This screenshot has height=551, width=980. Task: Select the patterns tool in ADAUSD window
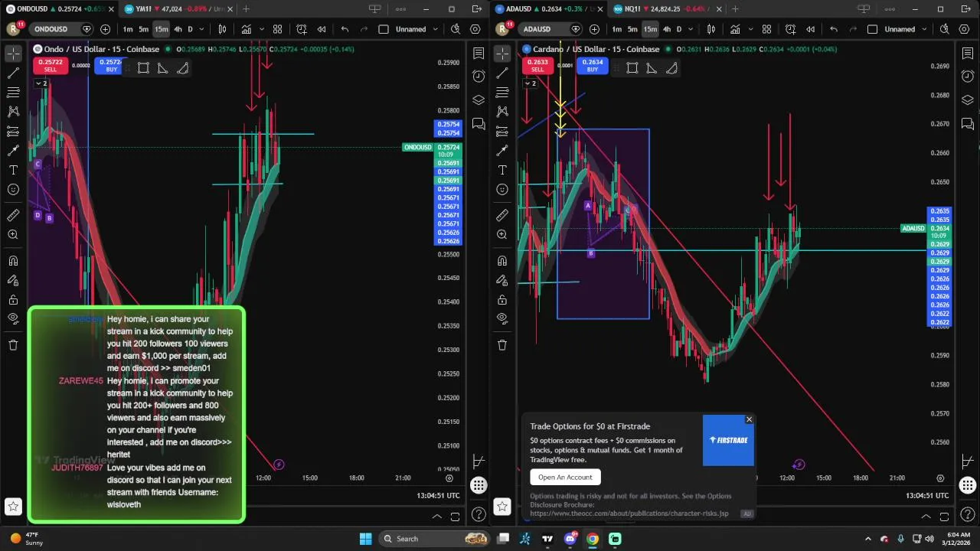click(x=502, y=112)
